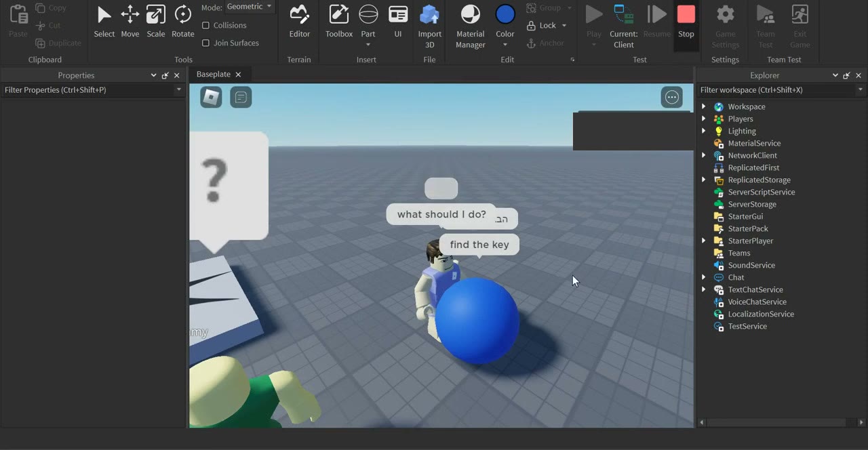Enable the Collisions checkbox
Screen dimensions: 868x450
(x=206, y=25)
